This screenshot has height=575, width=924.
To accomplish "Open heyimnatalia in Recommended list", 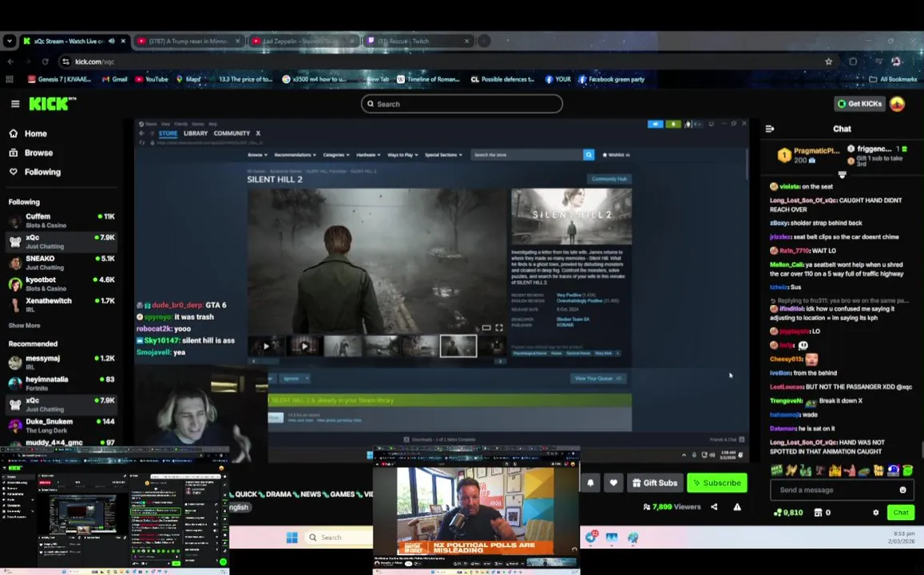I will [61, 383].
